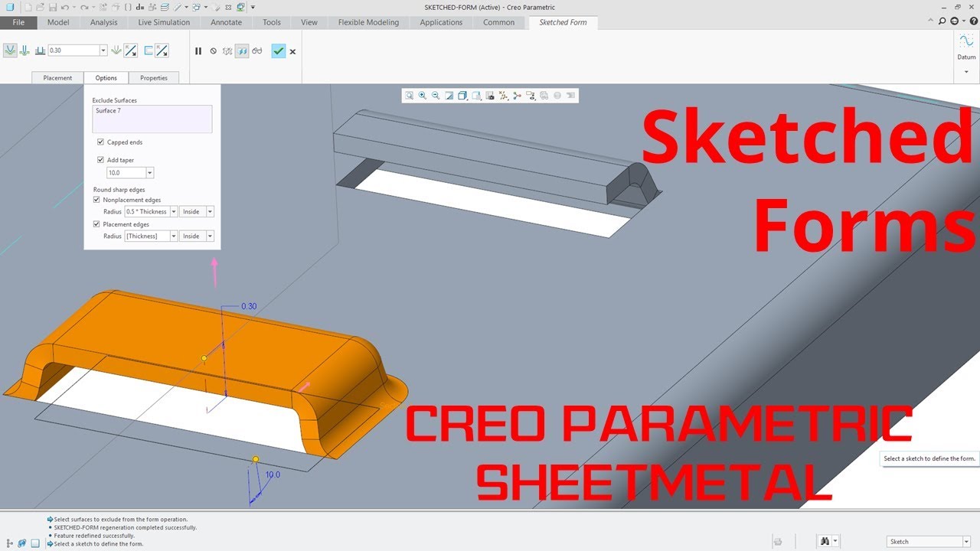Click the 10.0 taper dimension in the model
Image resolution: width=980 pixels, height=551 pixels.
273,474
